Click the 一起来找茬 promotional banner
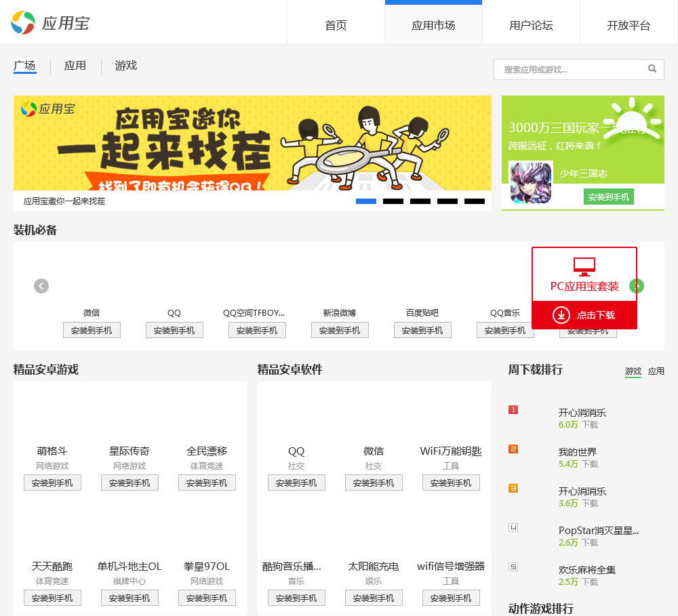678x616 pixels. tap(252, 143)
